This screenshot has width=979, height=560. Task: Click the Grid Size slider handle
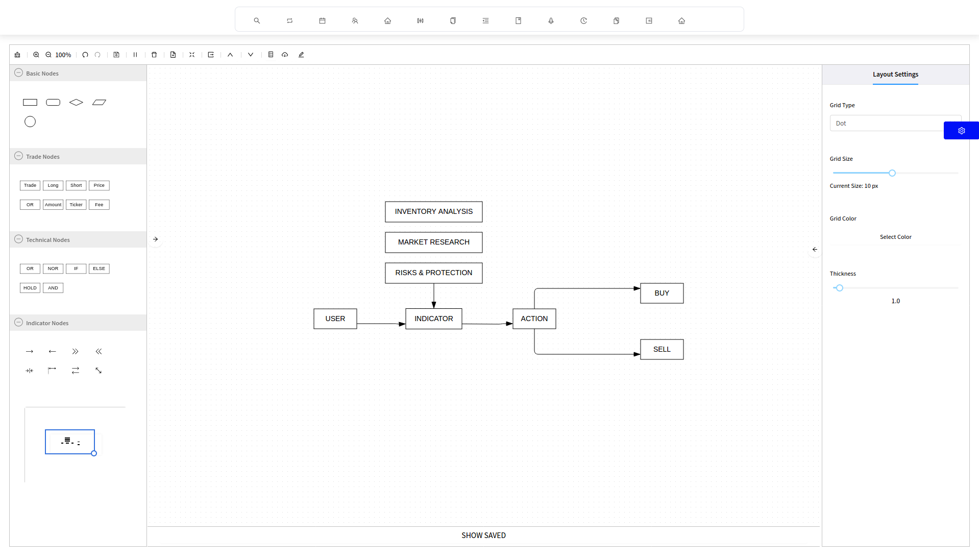tap(892, 173)
